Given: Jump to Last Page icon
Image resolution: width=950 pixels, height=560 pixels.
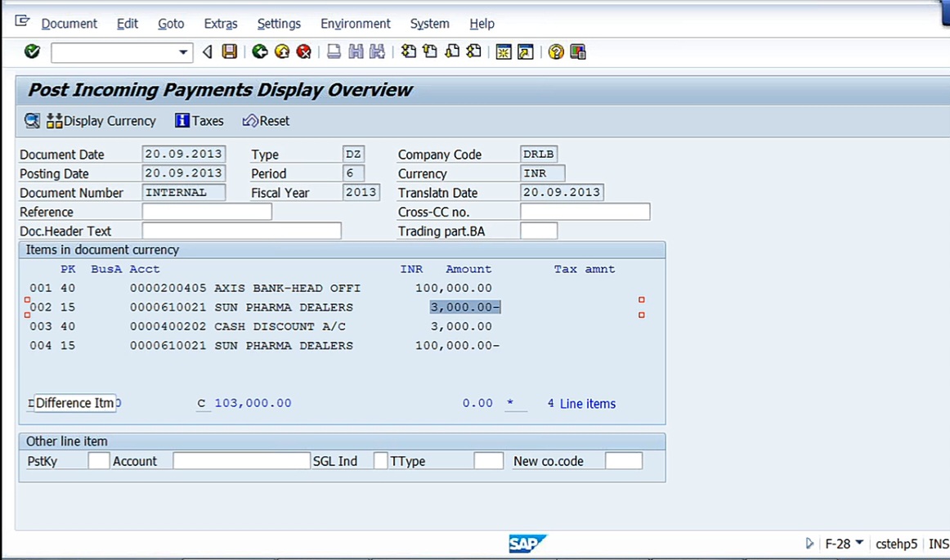Looking at the screenshot, I should (x=474, y=52).
